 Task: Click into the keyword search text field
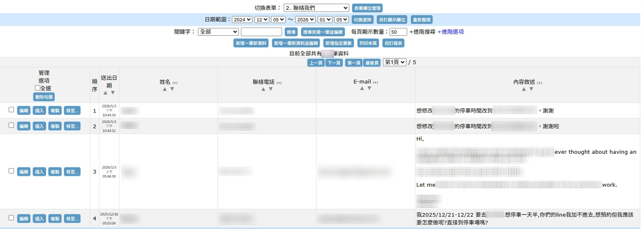[x=261, y=32]
